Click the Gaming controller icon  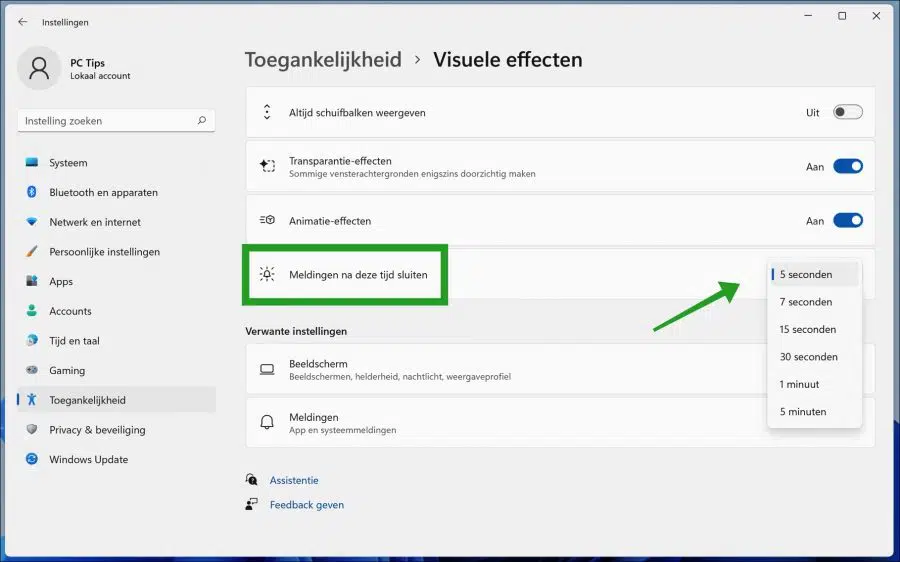32,370
